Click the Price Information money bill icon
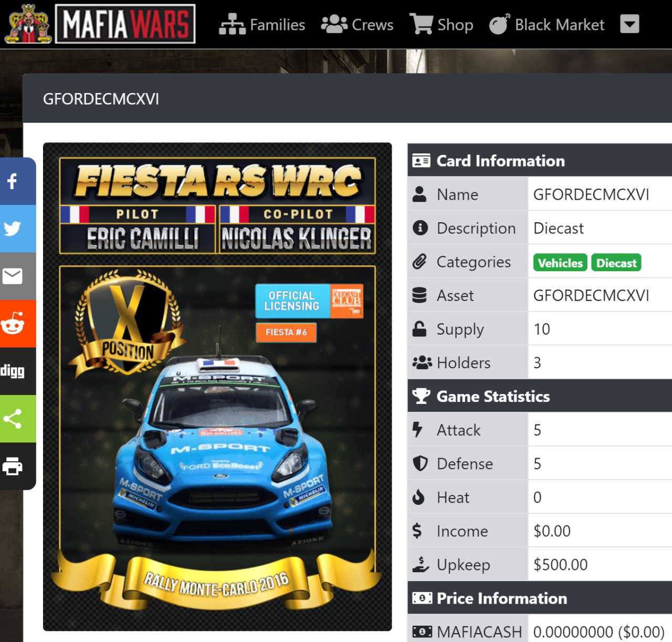 [422, 598]
